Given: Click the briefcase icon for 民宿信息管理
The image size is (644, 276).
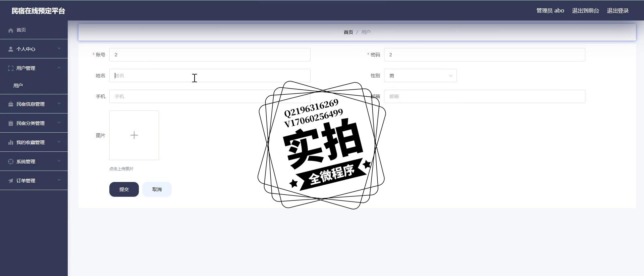Looking at the screenshot, I should [11, 104].
